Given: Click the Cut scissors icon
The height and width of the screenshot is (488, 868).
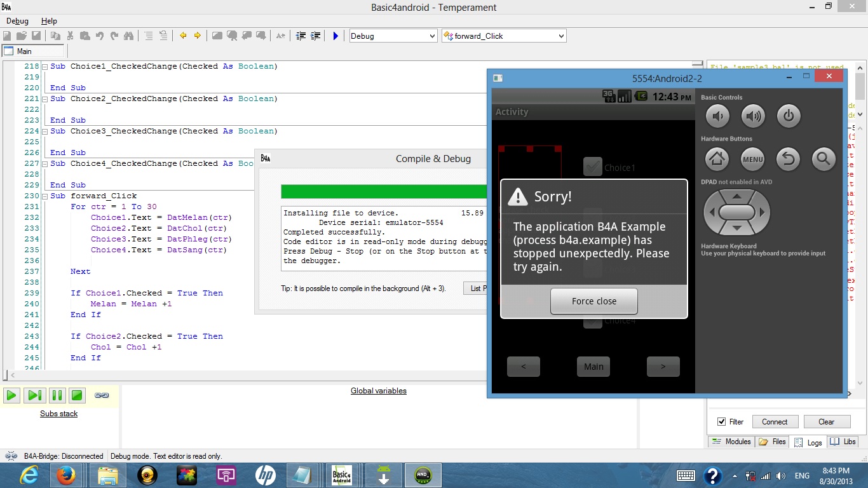Looking at the screenshot, I should pos(70,36).
